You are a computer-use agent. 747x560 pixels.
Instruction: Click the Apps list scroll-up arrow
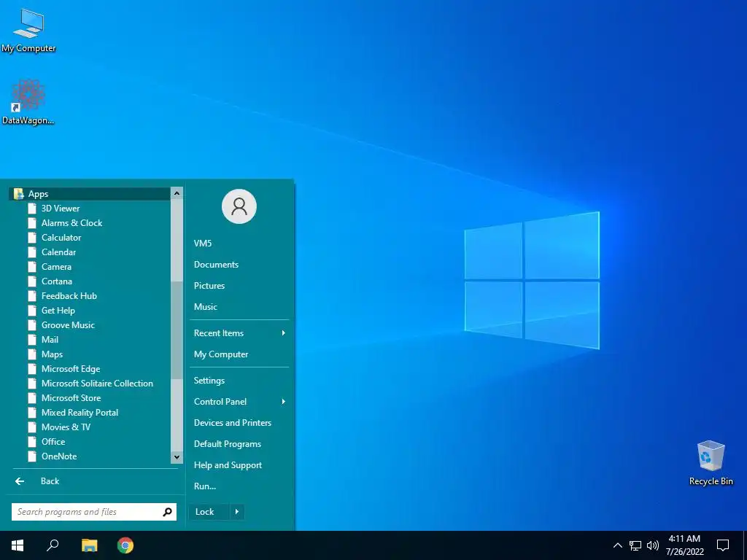[177, 193]
